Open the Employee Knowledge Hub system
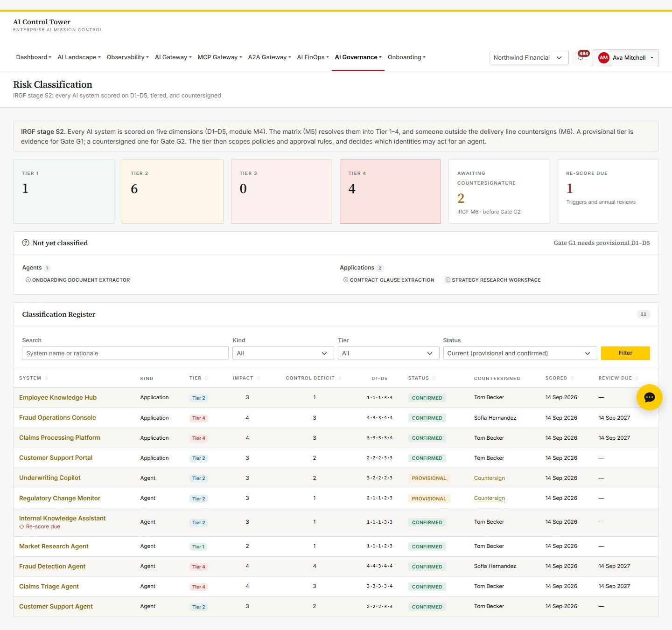Image resolution: width=672 pixels, height=630 pixels. (58, 398)
